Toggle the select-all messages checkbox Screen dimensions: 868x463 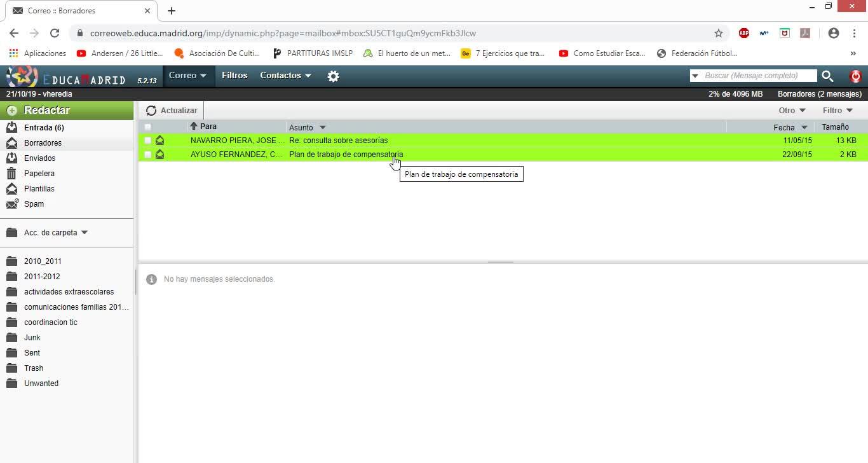[x=148, y=127]
